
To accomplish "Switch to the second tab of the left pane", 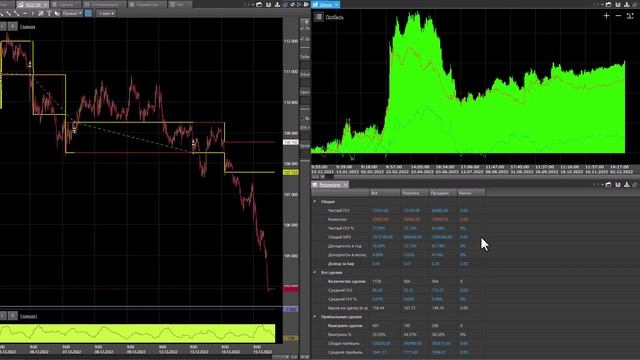I will 65,5.
